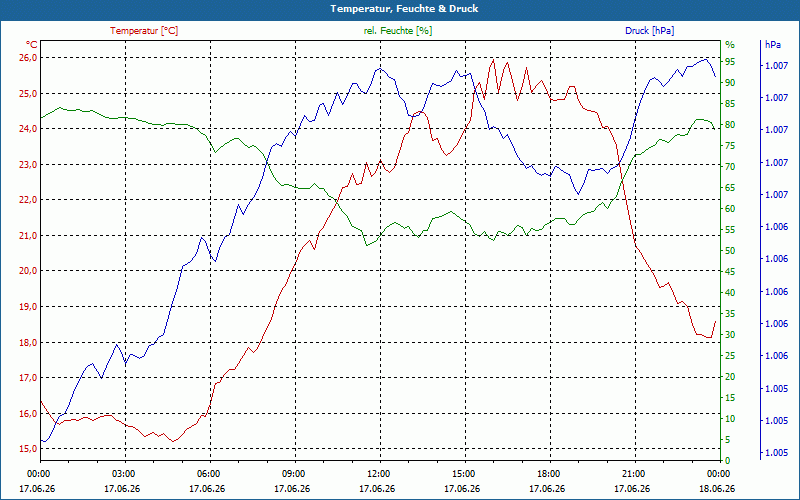Click the red 'Temperatur [°C]' legend label
This screenshot has width=800, height=500.
[144, 31]
